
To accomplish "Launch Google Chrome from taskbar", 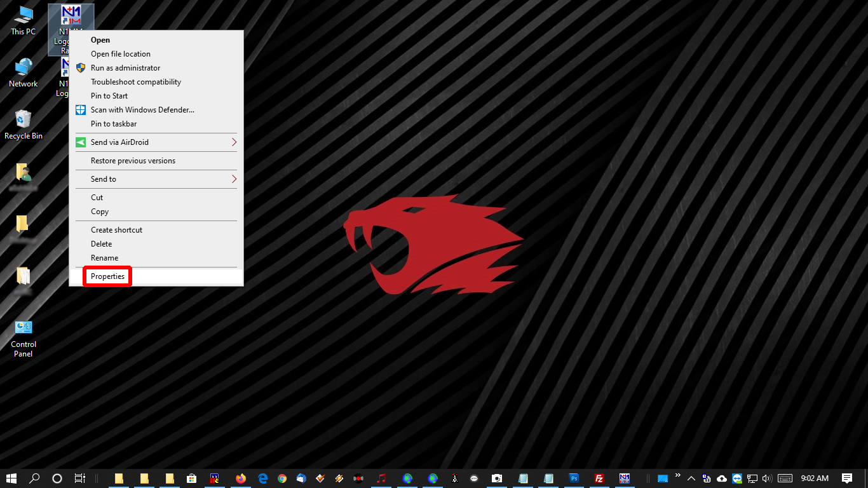I will 282,478.
